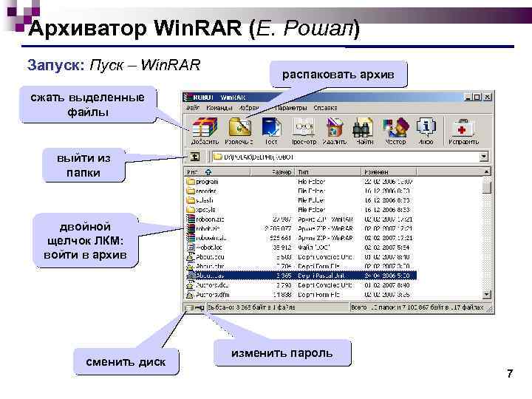Screen dimensions: 532x399
Task: Open the Файл menu
Action: pyautogui.click(x=193, y=108)
